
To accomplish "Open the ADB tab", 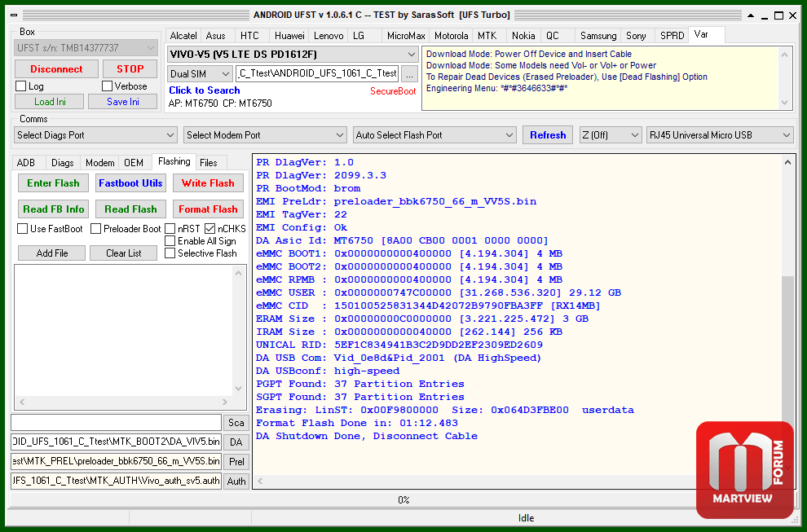I will pos(26,163).
